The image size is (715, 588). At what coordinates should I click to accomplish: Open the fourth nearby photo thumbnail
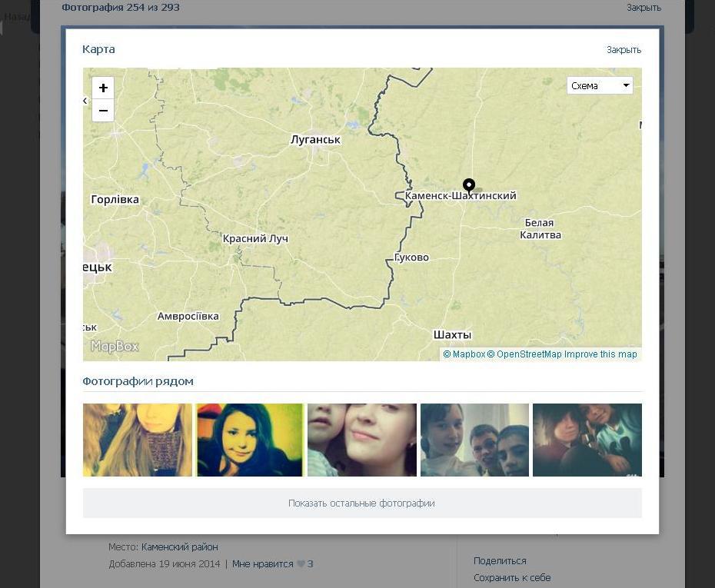click(474, 440)
